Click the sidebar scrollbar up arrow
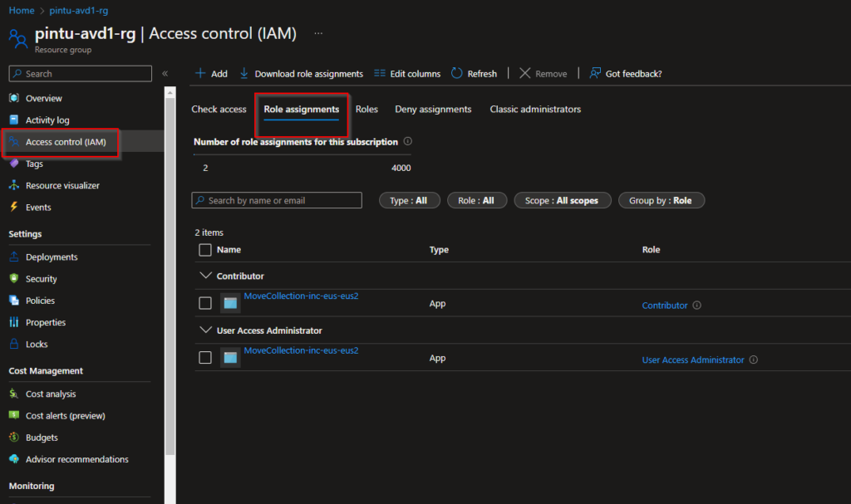This screenshot has width=851, height=504. point(170,93)
